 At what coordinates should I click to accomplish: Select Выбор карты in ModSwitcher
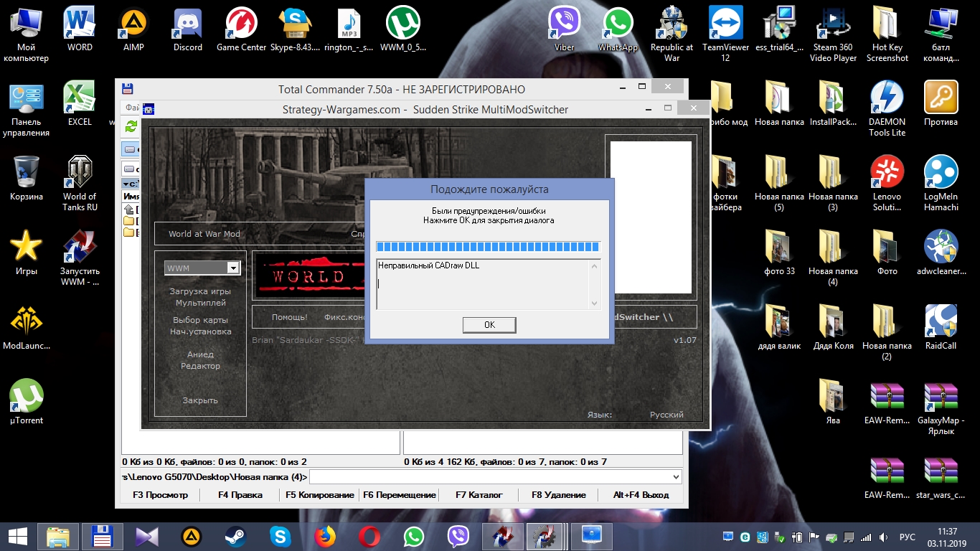click(x=200, y=320)
